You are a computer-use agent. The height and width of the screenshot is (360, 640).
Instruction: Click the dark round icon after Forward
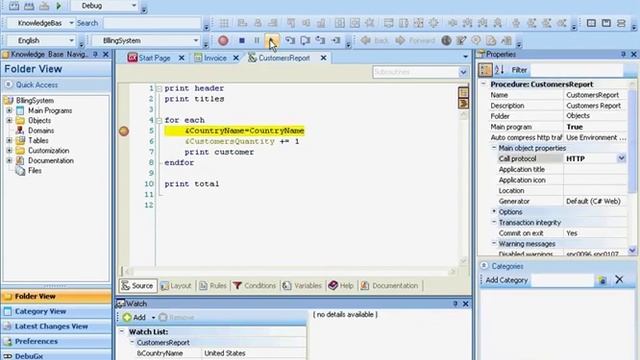click(x=447, y=40)
